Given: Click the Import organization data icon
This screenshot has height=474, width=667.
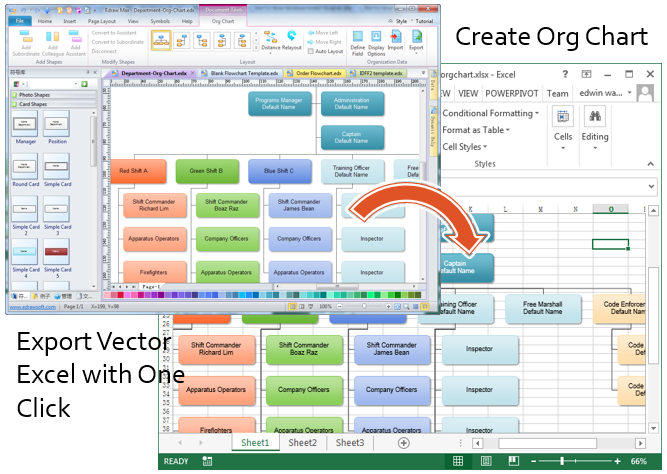Looking at the screenshot, I should click(x=396, y=36).
